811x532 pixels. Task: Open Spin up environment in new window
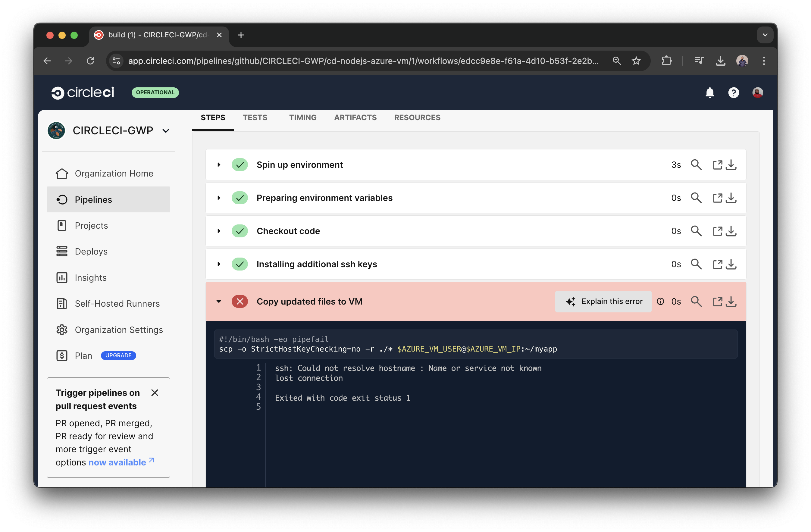point(718,164)
